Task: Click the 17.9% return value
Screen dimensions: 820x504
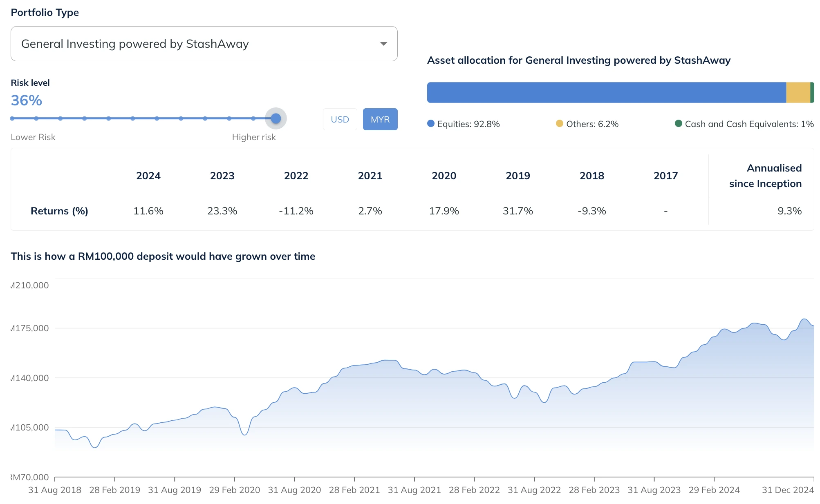Action: point(444,211)
